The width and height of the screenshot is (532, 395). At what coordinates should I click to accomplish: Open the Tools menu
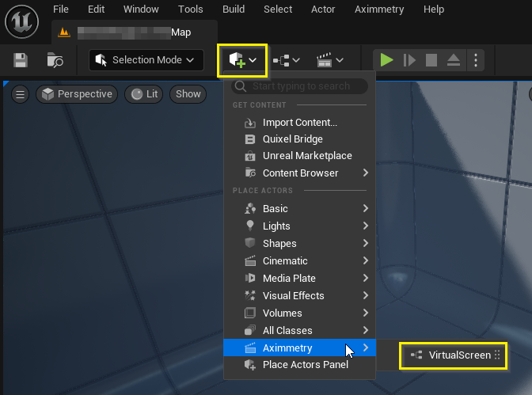pos(190,9)
